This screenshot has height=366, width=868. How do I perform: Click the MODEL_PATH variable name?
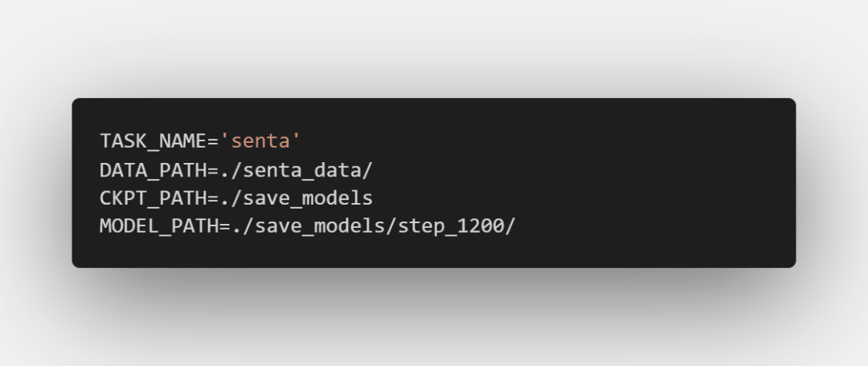(159, 226)
